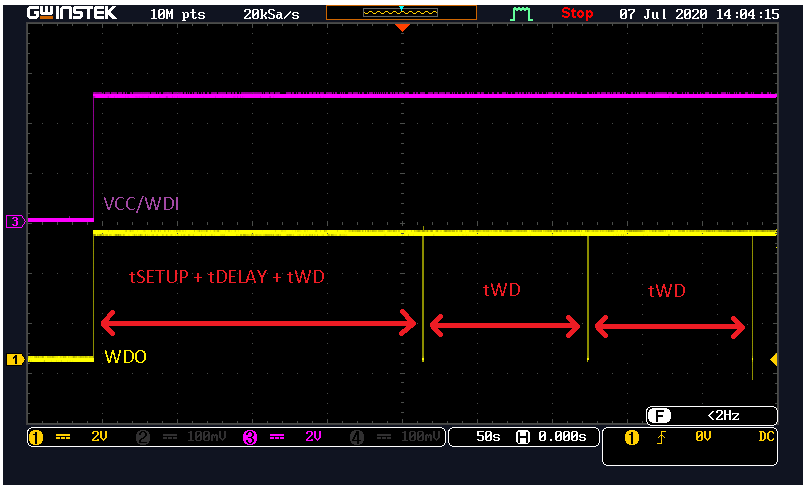Click the date and time display

coord(699,14)
